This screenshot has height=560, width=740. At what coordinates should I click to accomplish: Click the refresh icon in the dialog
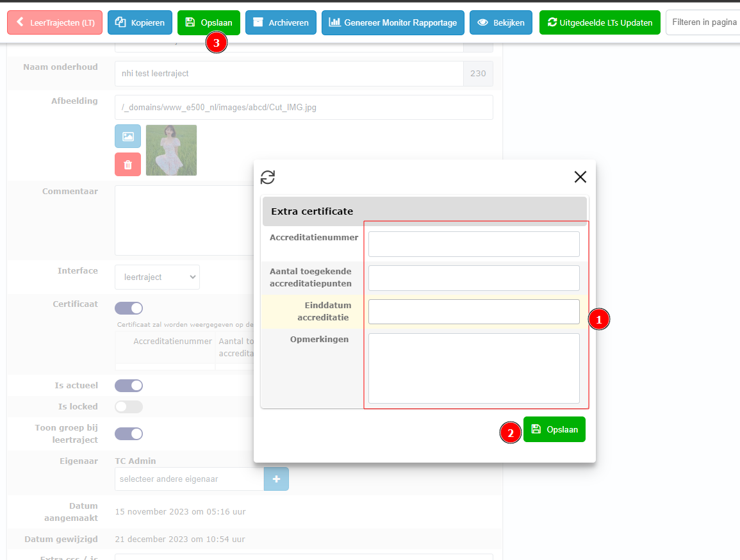tap(268, 177)
